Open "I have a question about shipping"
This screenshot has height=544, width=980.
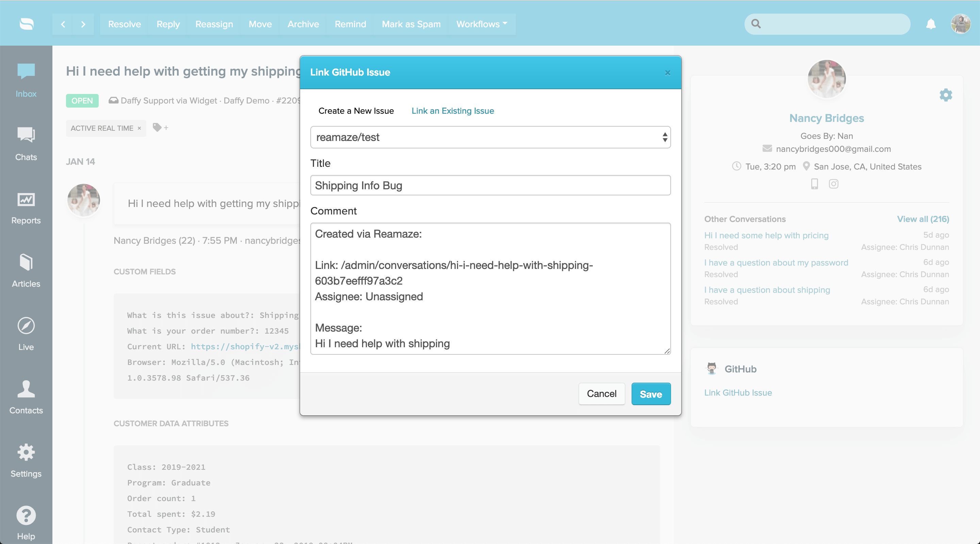pyautogui.click(x=767, y=290)
